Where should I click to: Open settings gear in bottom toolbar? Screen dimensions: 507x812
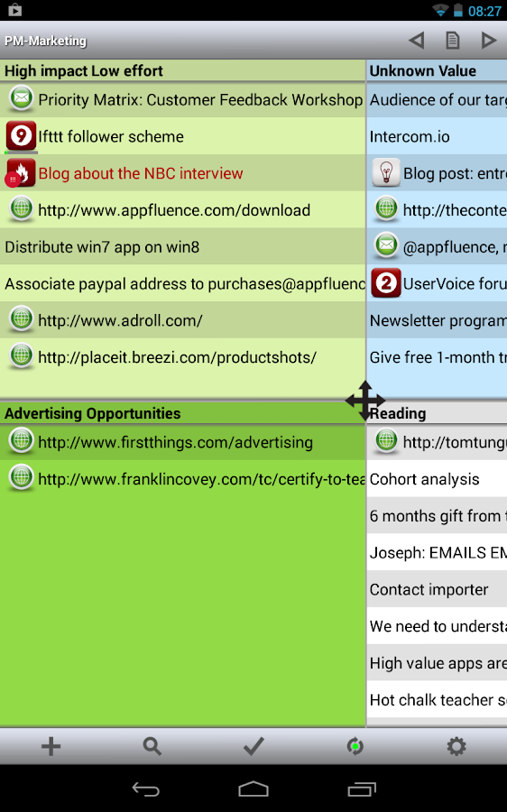(456, 746)
